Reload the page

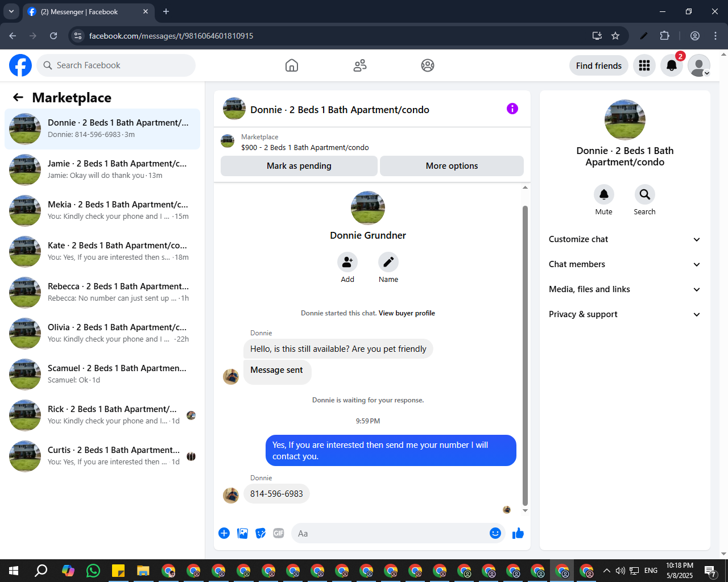point(53,36)
